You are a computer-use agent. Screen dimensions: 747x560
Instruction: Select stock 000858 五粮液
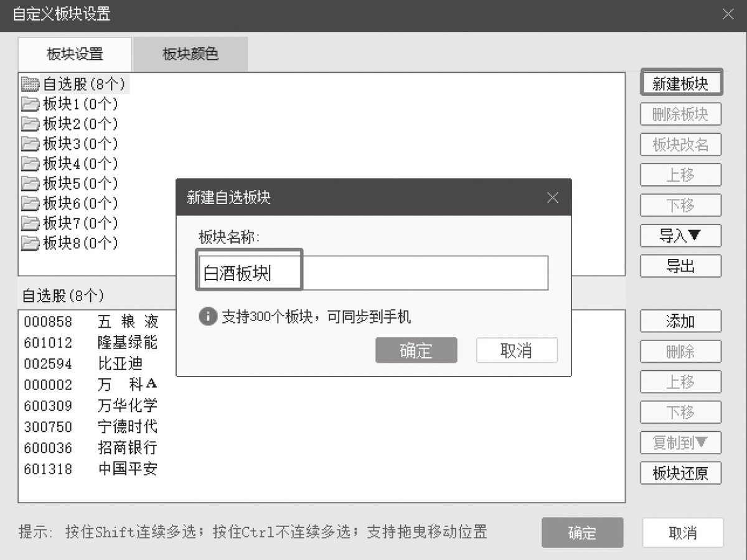[x=91, y=322]
